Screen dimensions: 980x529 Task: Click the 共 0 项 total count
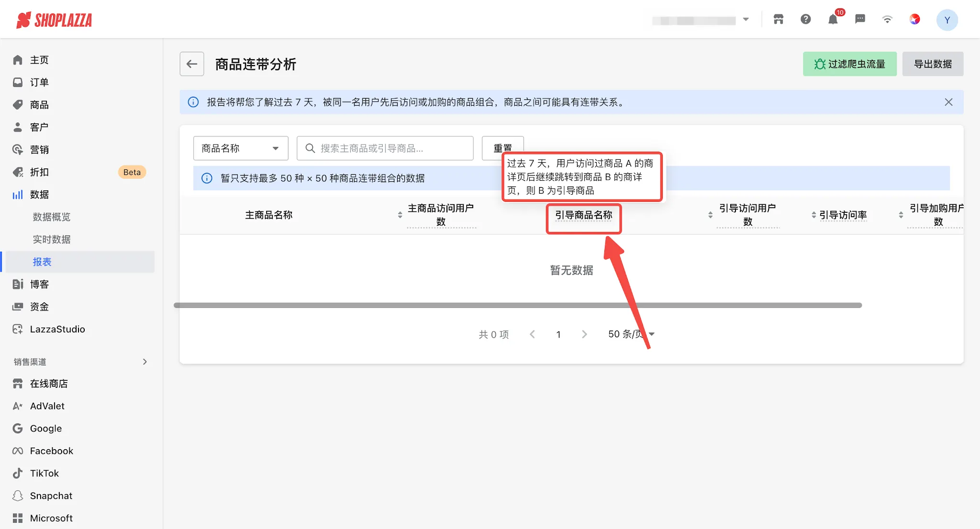pos(494,334)
